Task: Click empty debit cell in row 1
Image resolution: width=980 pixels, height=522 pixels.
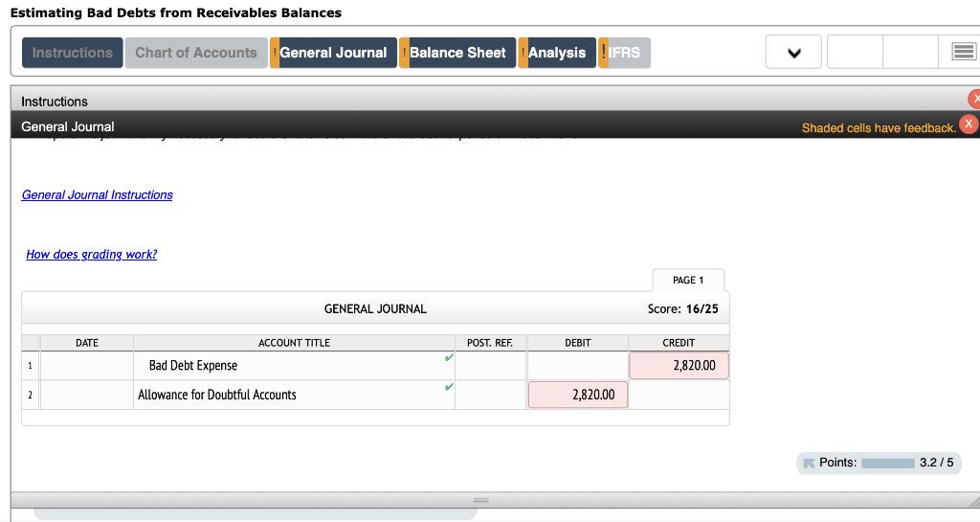Action: 578,366
